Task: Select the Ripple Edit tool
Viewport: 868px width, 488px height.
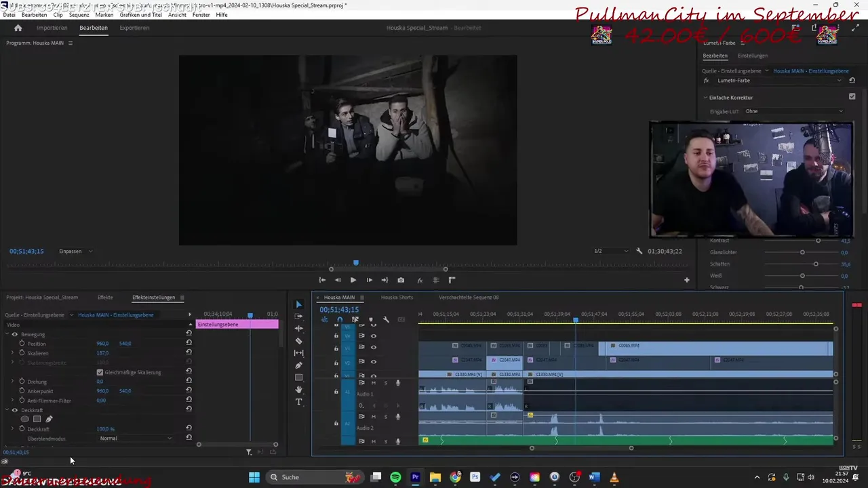Action: click(x=298, y=329)
